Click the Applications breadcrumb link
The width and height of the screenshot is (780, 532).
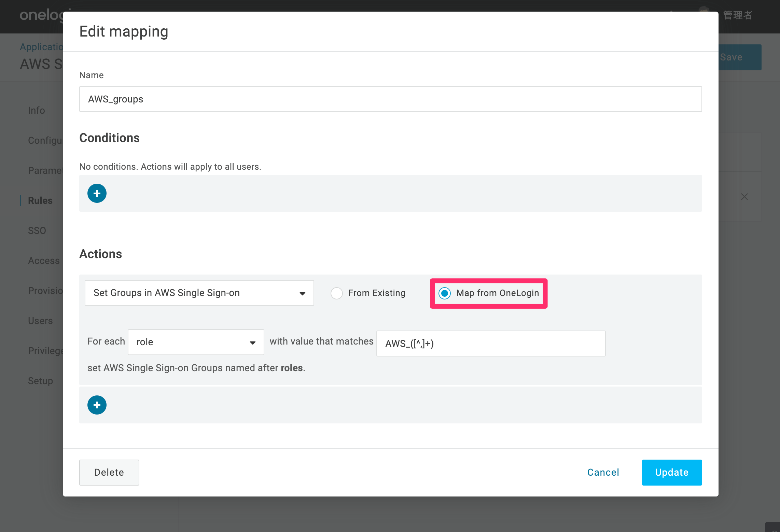click(41, 47)
